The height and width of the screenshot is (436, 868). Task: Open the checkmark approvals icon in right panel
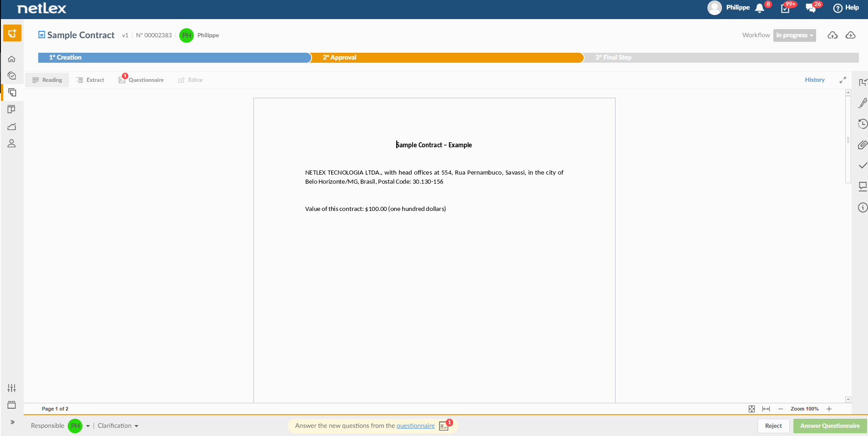click(863, 165)
